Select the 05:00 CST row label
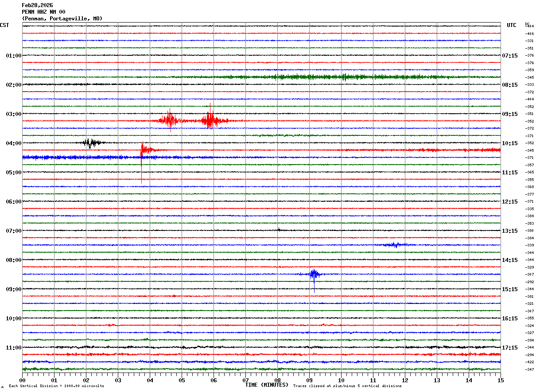Viewport: 536px width, 392px height. (13, 173)
